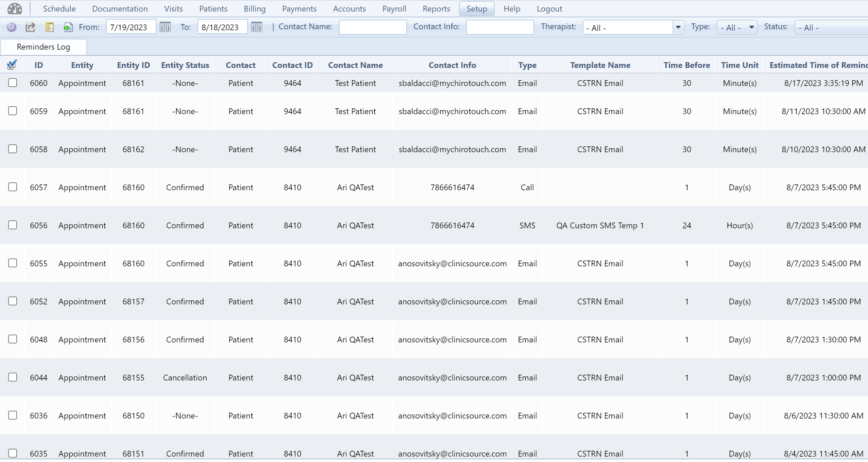The height and width of the screenshot is (462, 868).
Task: Check the box for reminder 6036
Action: coord(13,415)
